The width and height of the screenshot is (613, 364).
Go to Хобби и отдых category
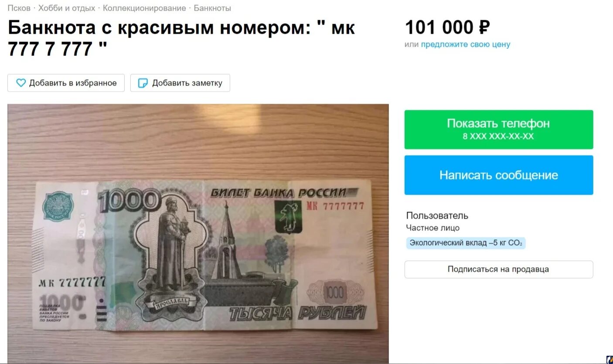(x=67, y=8)
